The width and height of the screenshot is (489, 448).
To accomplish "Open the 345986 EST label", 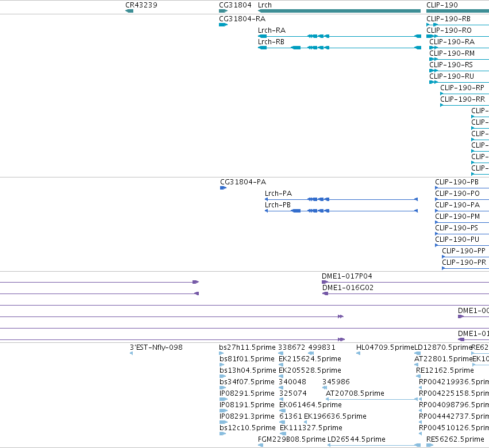I will 336,382.
